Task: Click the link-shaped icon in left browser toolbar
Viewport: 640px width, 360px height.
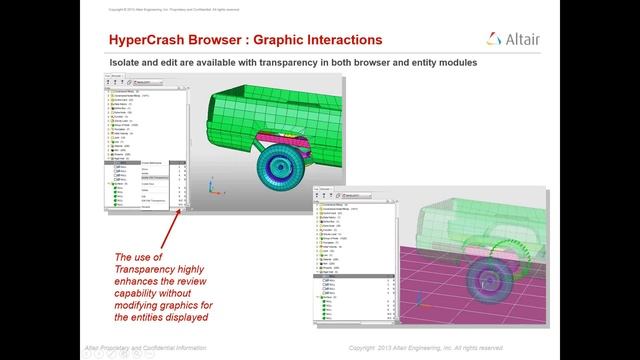Action: click(129, 82)
